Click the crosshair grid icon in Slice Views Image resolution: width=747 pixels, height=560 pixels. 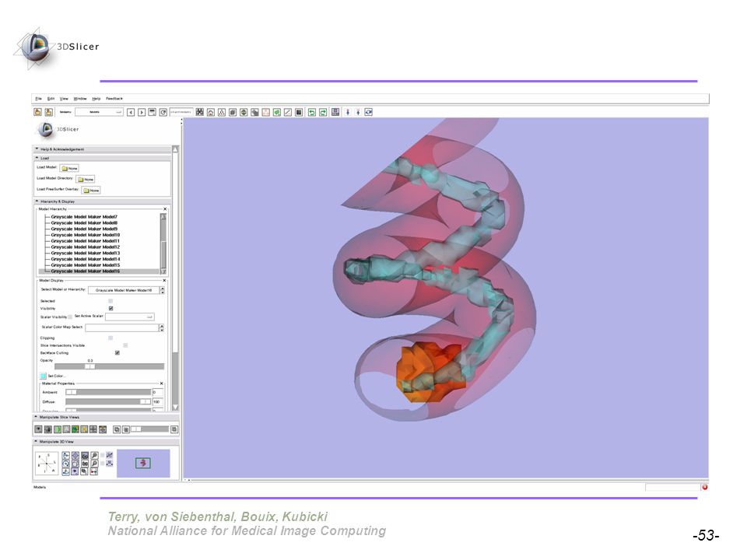pos(93,429)
